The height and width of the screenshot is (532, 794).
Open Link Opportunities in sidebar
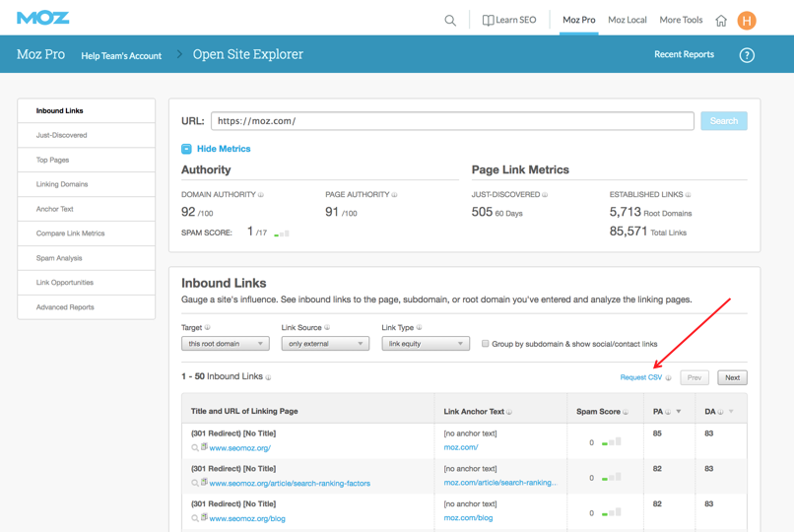(86, 283)
